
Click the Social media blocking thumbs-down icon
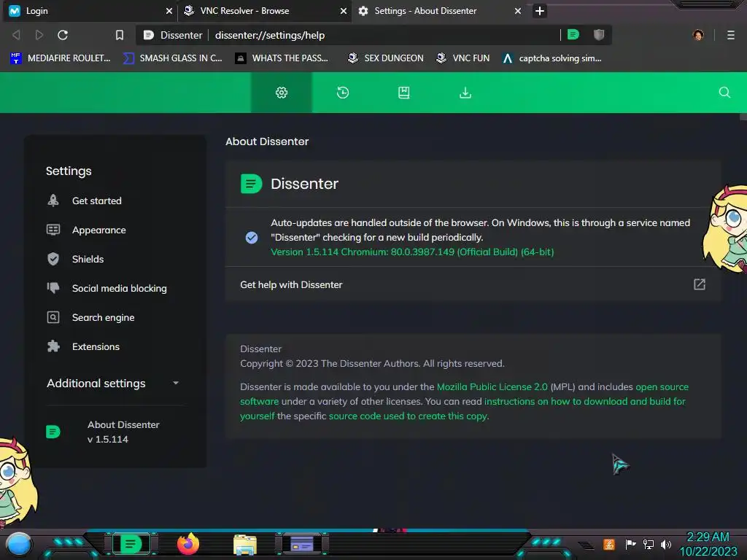pos(53,287)
